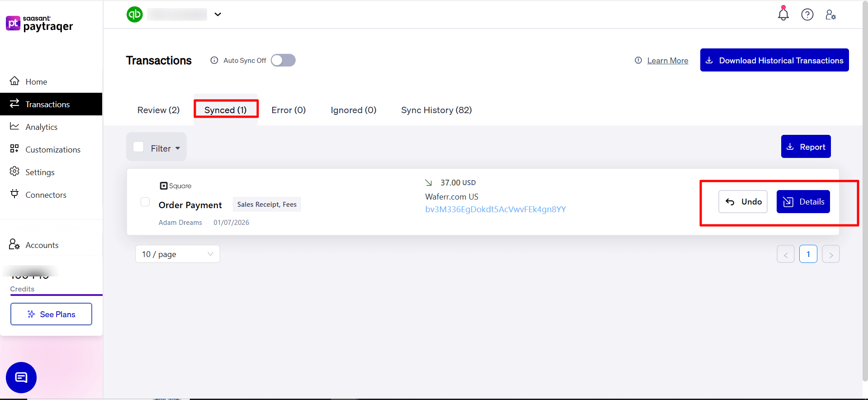Viewport: 868px width, 400px height.
Task: Toggle the Auto Sync switch
Action: 283,60
